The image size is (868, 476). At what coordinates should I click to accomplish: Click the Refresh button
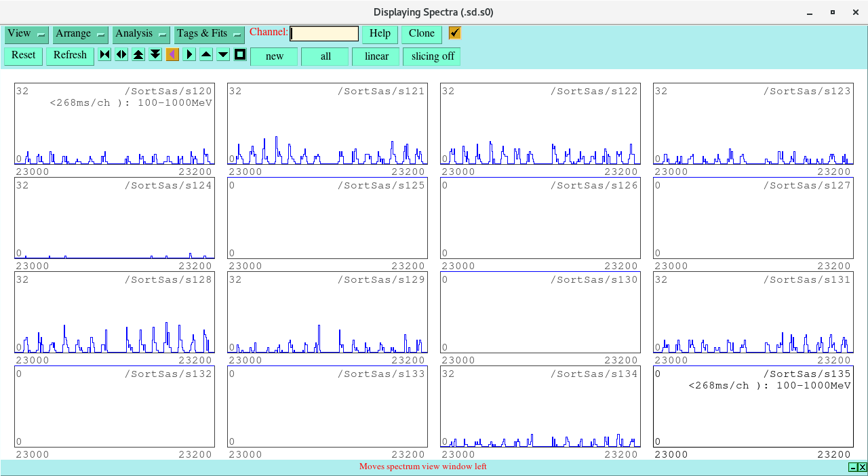70,56
